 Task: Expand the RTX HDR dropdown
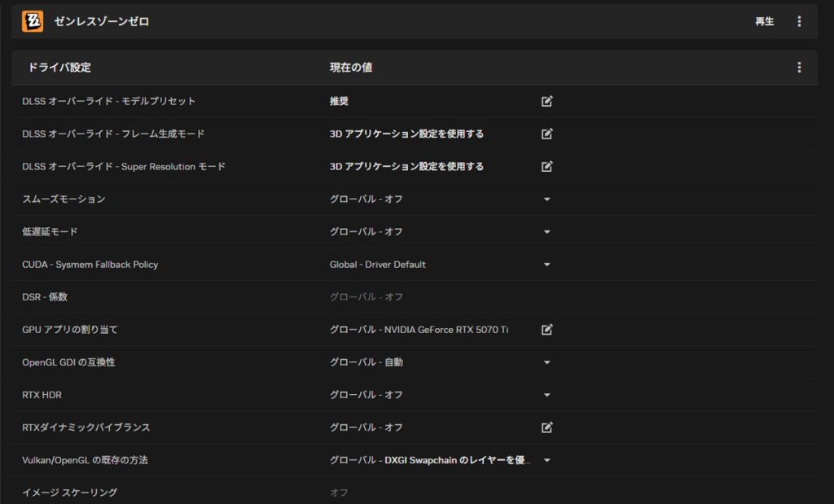[x=546, y=395]
